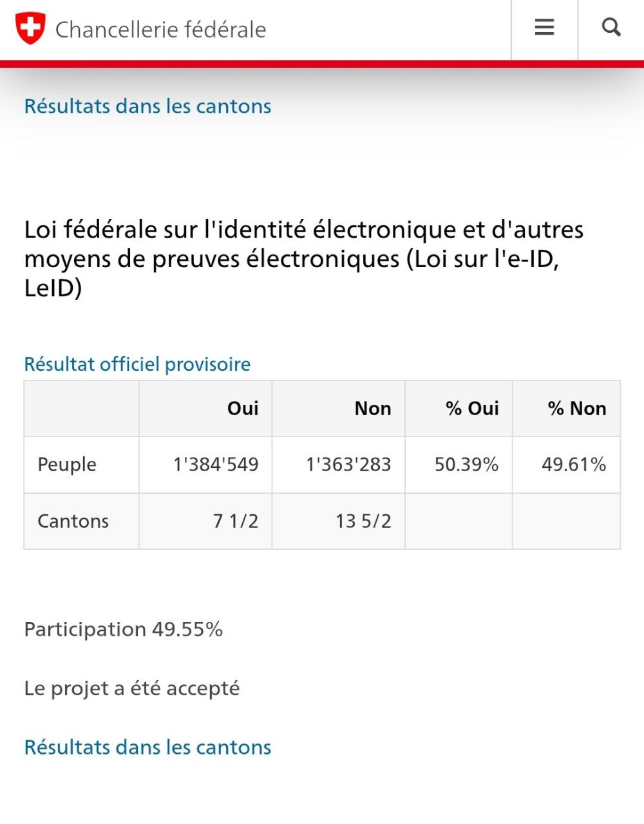Click the 1'384'549 yes-votes cell
This screenshot has width=644, height=824.
point(216,465)
